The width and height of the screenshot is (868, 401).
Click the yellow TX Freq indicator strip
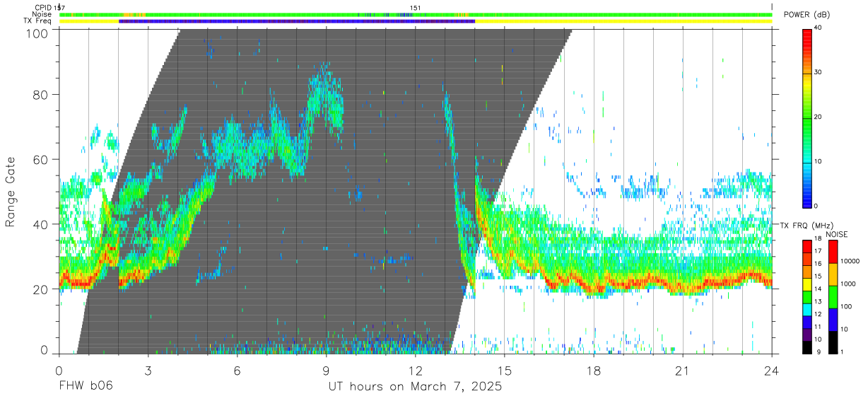point(622,21)
